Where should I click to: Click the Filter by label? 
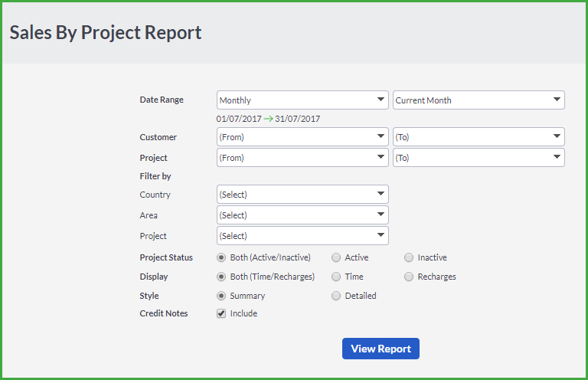[x=155, y=176]
